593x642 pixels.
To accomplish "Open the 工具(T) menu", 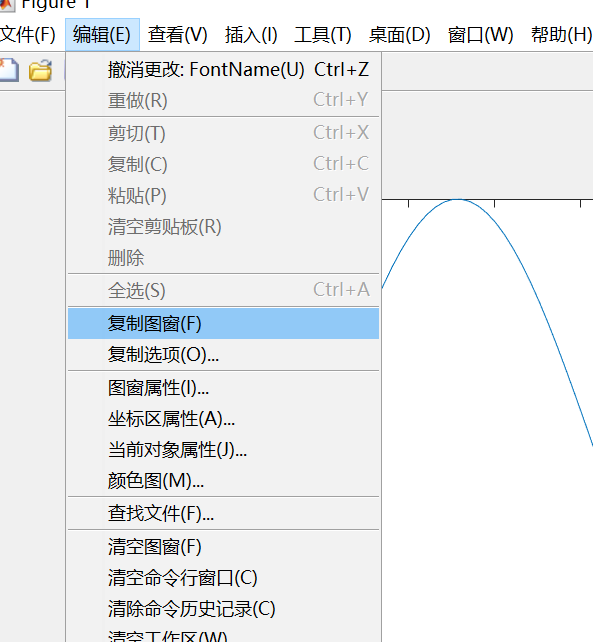I will [x=323, y=34].
